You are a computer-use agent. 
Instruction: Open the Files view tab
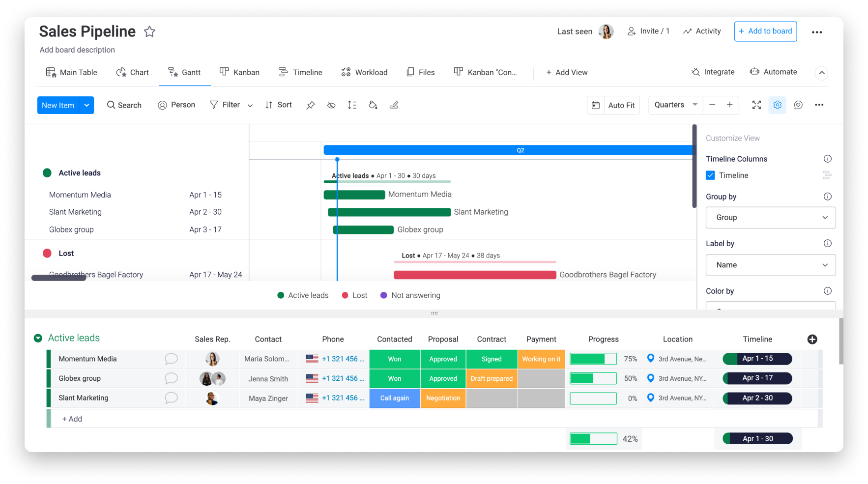pos(421,72)
